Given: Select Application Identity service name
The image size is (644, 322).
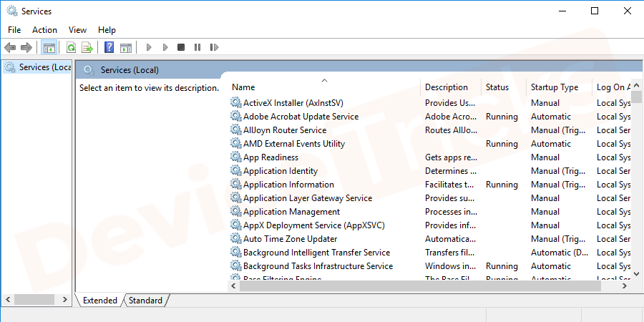Looking at the screenshot, I should pyautogui.click(x=280, y=170).
